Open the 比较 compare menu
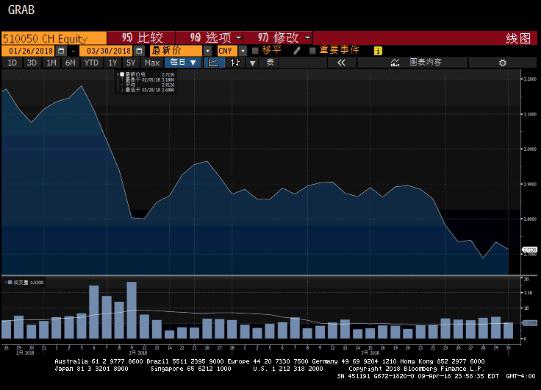The width and height of the screenshot is (541, 390). 141,38
